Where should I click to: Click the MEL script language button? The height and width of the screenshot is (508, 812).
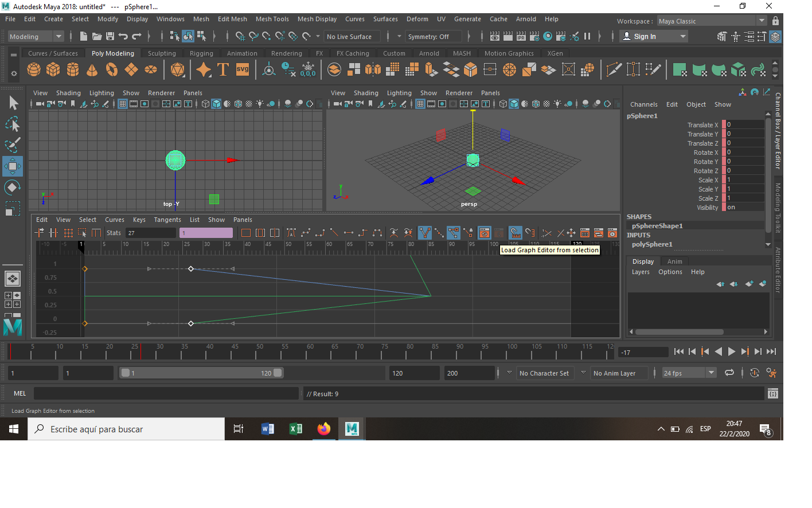[x=20, y=393]
